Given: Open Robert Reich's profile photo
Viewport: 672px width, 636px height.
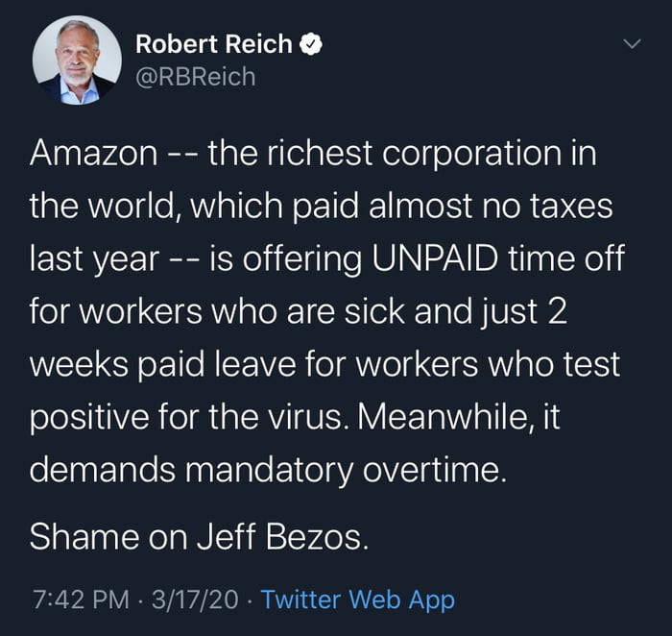Looking at the screenshot, I should coord(77,61).
